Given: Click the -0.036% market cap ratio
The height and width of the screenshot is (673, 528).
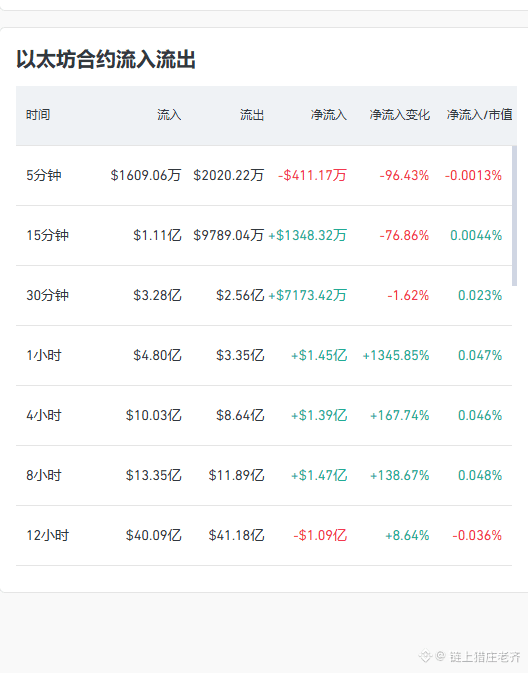Looking at the screenshot, I should coord(477,536).
